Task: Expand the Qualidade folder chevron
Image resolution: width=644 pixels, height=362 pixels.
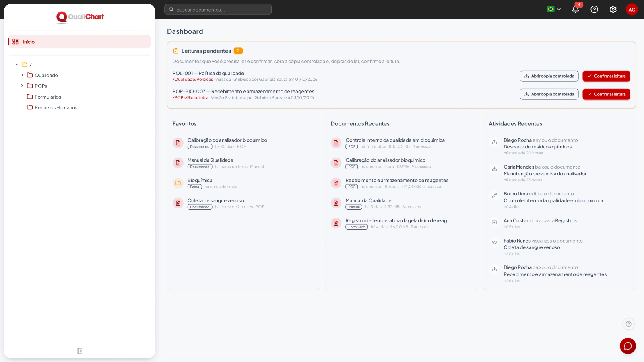Action: [x=22, y=75]
